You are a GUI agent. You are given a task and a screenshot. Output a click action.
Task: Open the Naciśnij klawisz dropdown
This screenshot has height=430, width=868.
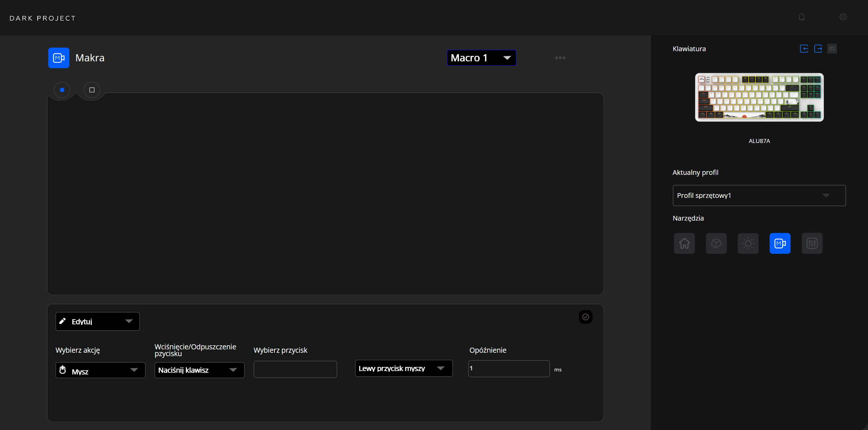click(199, 370)
